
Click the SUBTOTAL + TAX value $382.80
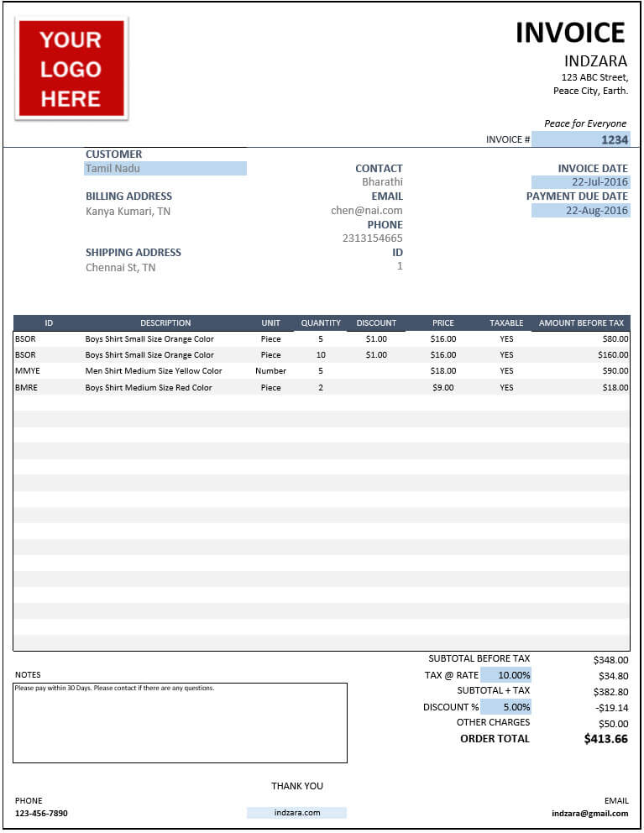[610, 692]
